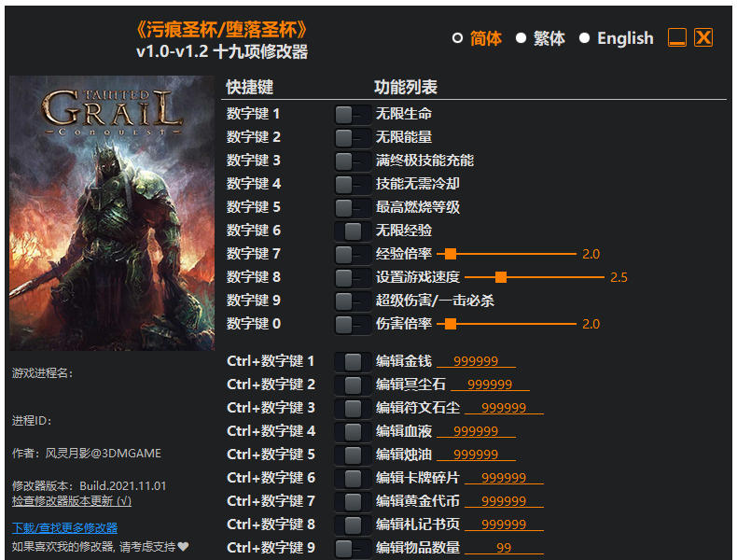Toggle 编辑札记书页 switch
Viewport: 737px width, 560px height.
pyautogui.click(x=353, y=525)
